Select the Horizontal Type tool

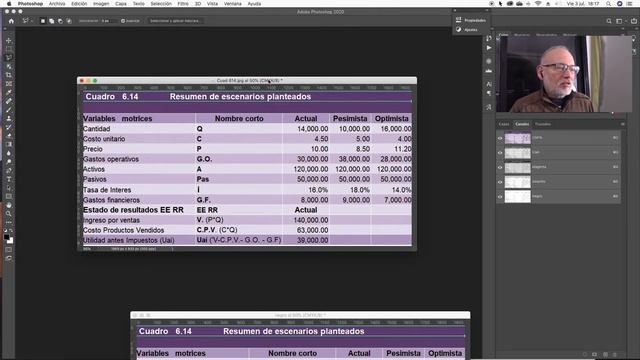click(x=9, y=179)
